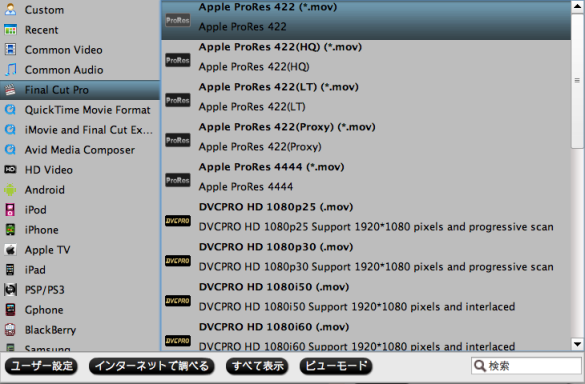This screenshot has height=384, width=585.
Task: Select the iPhone category label
Action: [x=41, y=230]
